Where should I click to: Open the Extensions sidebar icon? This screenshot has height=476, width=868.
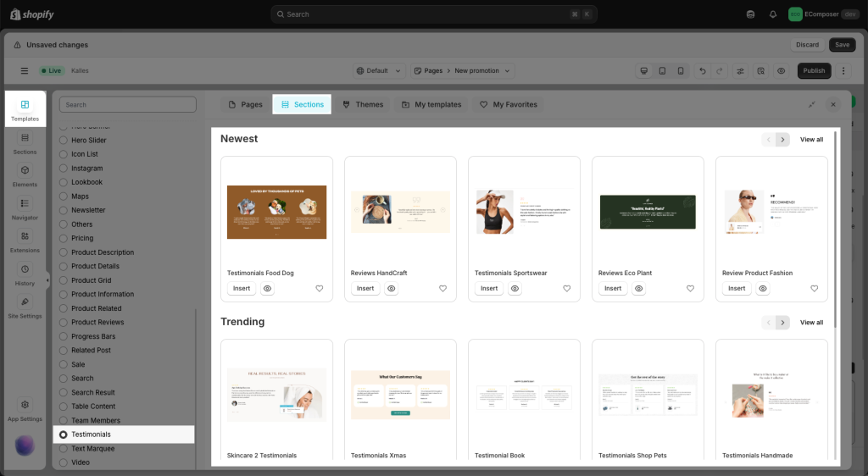point(25,241)
